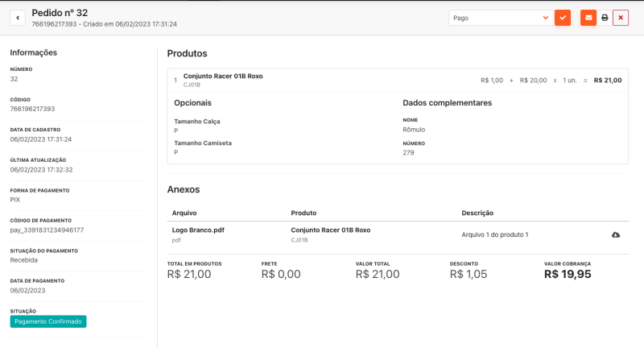Cancel the order using the red X button

point(621,18)
